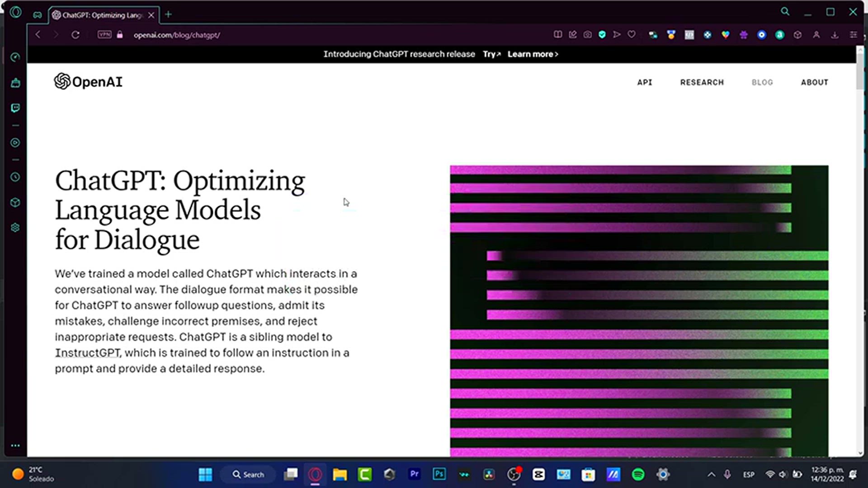The image size is (868, 488).
Task: Expand sidebar three-dots more menu
Action: (15, 446)
